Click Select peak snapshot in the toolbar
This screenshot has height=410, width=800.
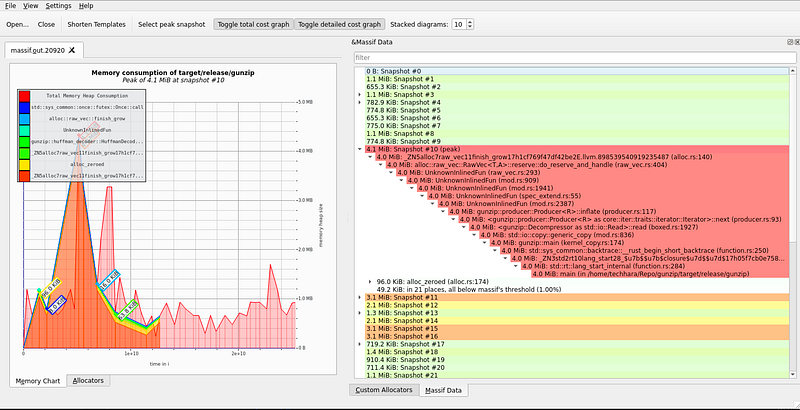pyautogui.click(x=173, y=23)
